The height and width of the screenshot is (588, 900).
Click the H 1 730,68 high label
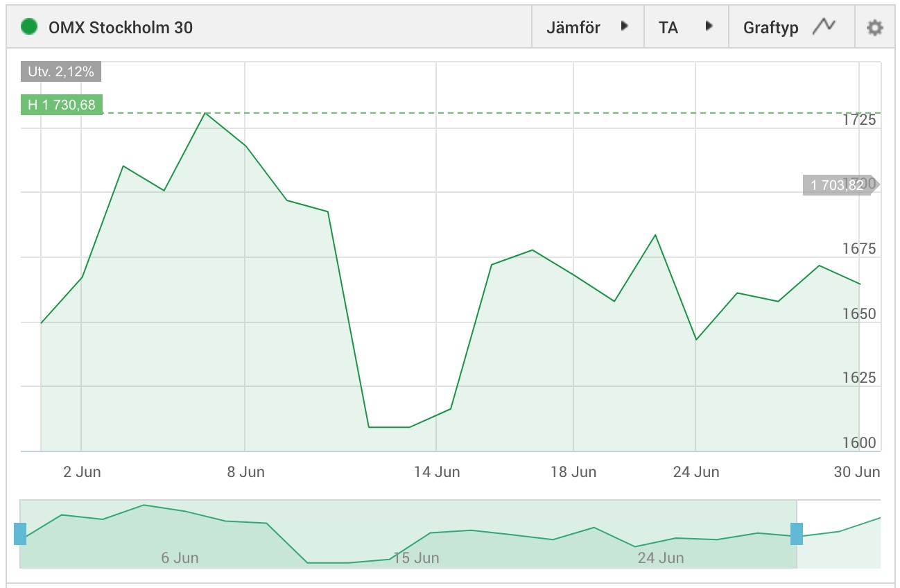pos(62,105)
